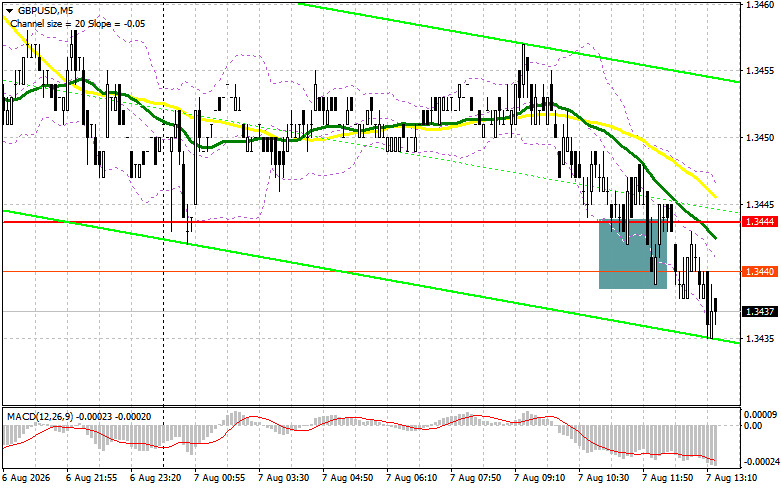
Task: Select the 7 Aug 03:30 time label
Action: 284,478
